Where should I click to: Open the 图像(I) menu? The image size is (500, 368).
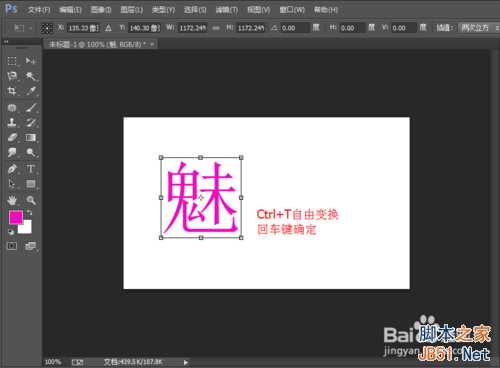[x=101, y=10]
